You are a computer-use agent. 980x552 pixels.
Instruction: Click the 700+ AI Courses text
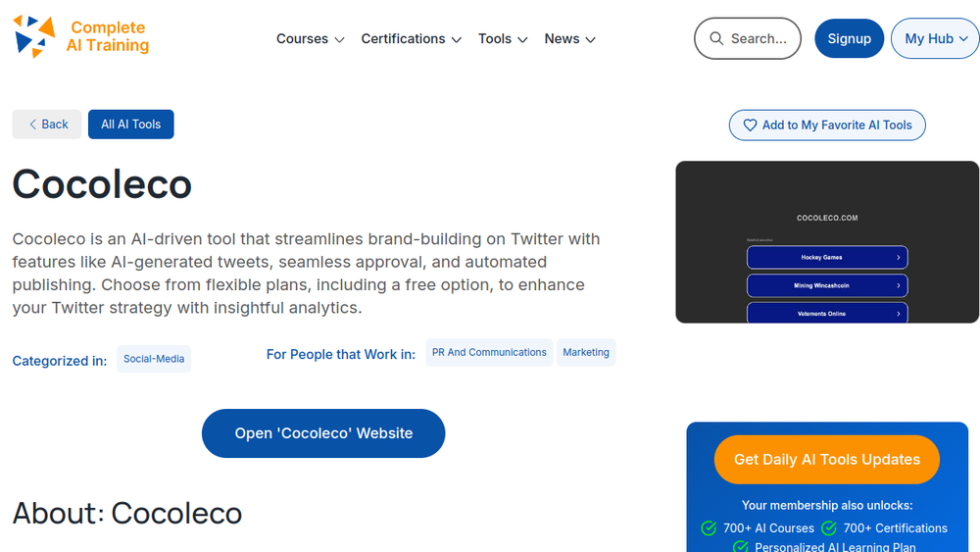click(x=768, y=528)
